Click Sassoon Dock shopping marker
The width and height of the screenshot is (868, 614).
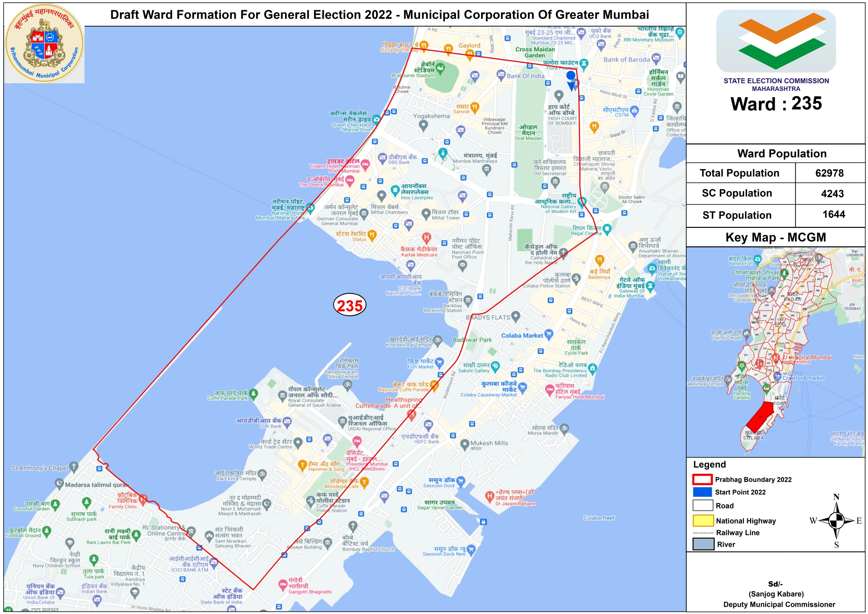(x=461, y=481)
